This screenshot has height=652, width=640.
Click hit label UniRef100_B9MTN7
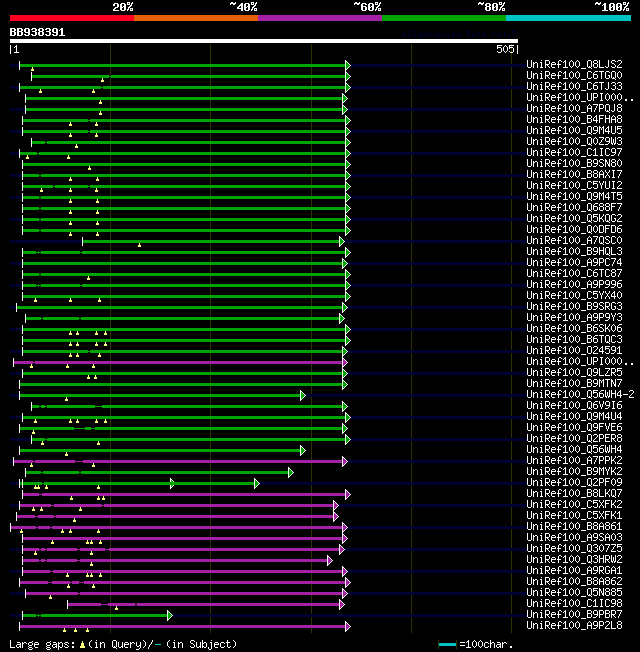click(x=574, y=383)
